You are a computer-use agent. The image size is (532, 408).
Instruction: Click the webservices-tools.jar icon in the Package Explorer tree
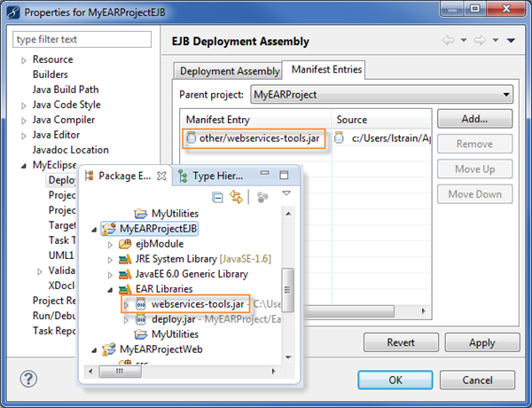click(140, 304)
